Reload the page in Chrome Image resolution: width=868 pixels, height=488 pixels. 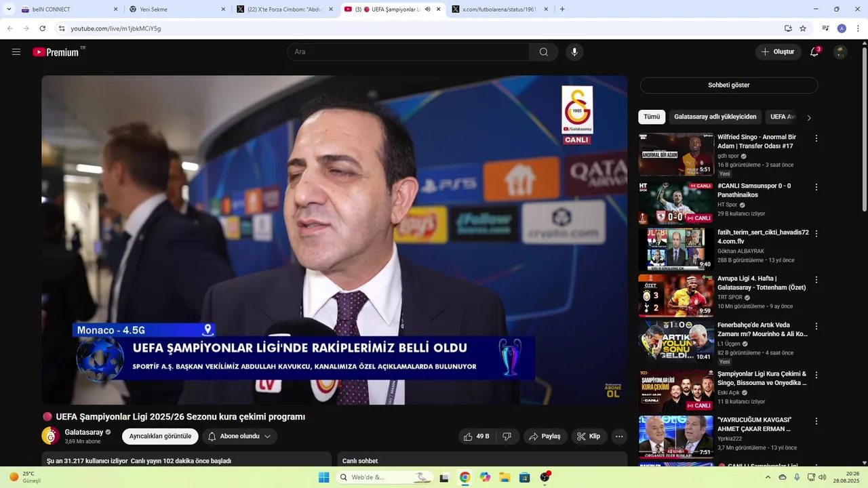(x=43, y=28)
